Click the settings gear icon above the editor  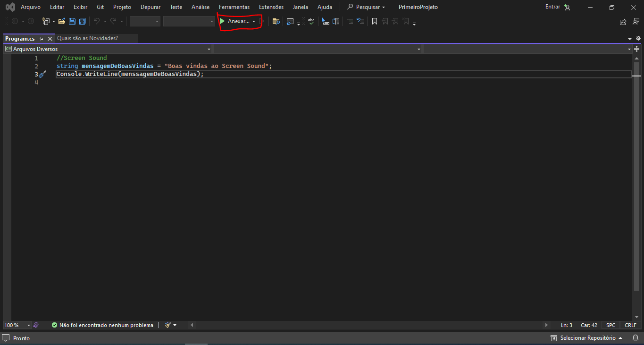[638, 38]
